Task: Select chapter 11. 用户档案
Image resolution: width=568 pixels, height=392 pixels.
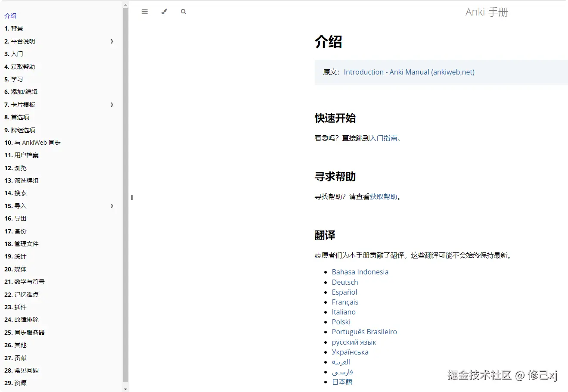Action: [22, 155]
